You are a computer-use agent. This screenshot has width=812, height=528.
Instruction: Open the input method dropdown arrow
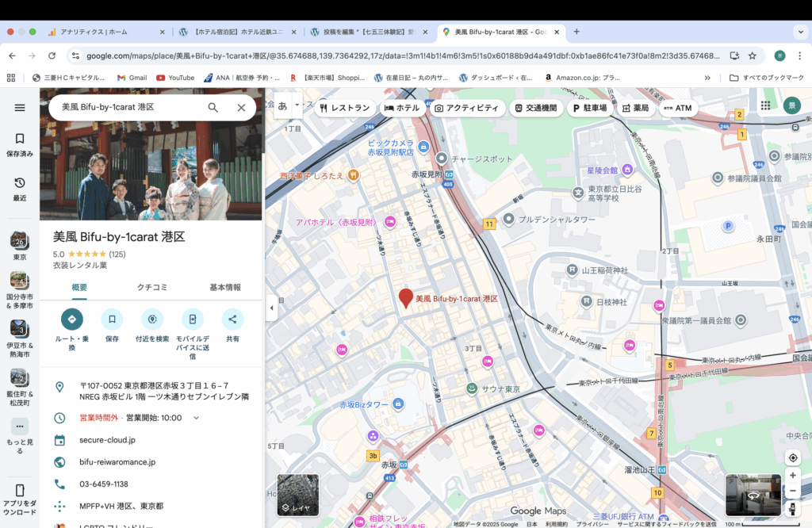(297, 105)
